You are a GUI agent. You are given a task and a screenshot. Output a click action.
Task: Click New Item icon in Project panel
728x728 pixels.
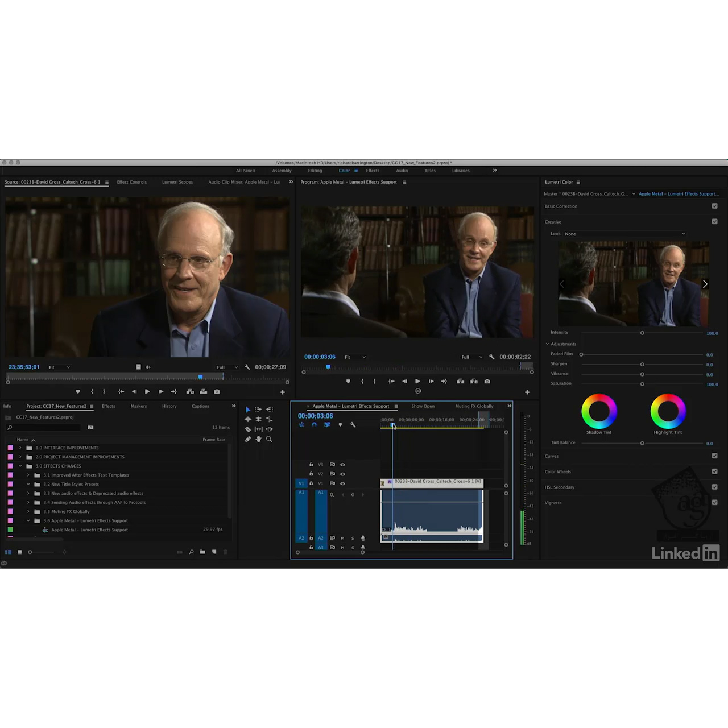coord(214,552)
